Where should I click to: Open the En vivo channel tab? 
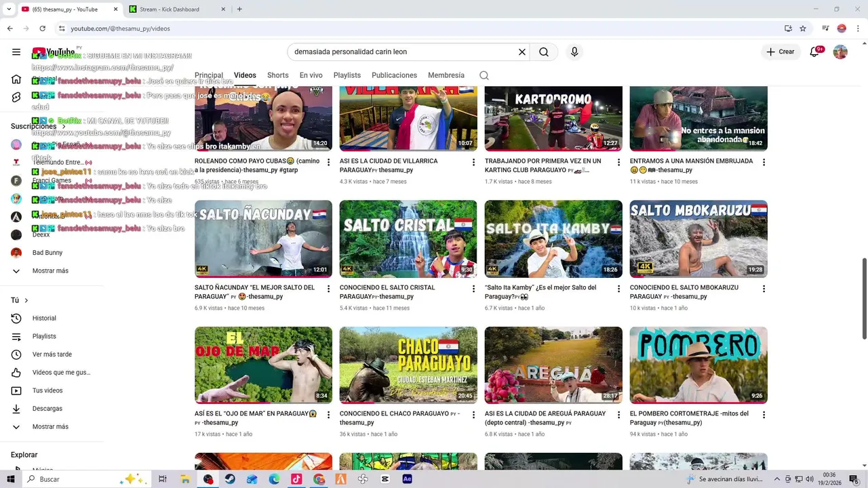(311, 75)
